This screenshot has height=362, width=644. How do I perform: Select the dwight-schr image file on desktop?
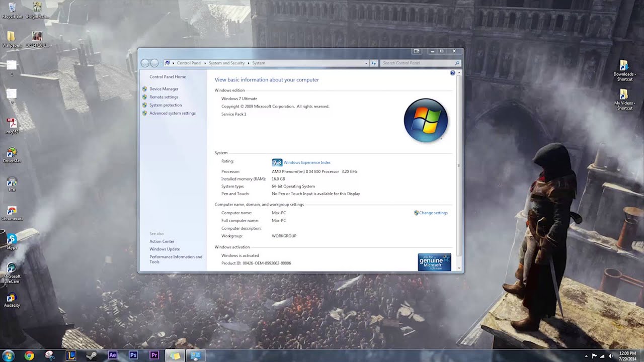(37, 10)
